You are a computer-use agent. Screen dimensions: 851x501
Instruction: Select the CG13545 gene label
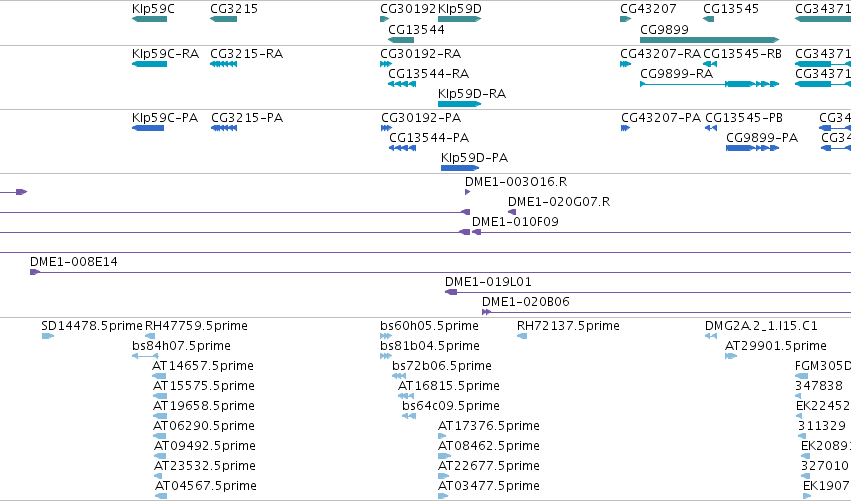click(731, 9)
